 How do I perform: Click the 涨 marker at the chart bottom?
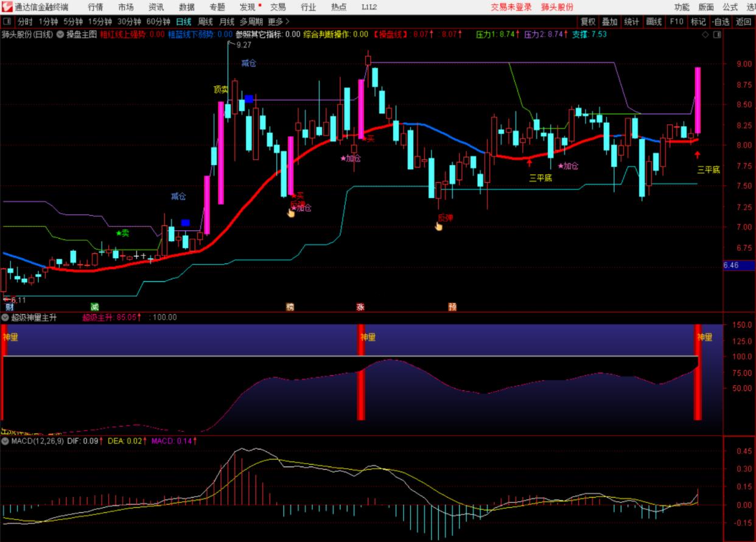pyautogui.click(x=360, y=307)
